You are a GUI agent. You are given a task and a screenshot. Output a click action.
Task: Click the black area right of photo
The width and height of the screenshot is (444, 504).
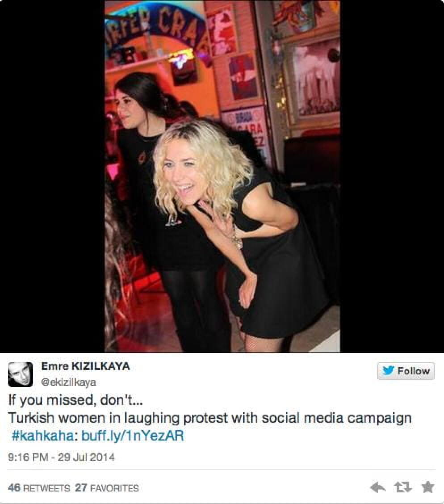[392, 176]
